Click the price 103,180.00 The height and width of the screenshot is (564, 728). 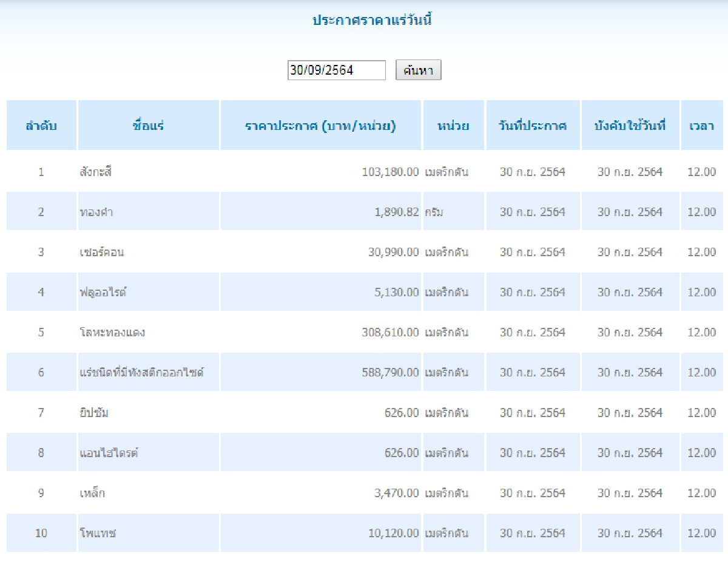[x=390, y=172]
